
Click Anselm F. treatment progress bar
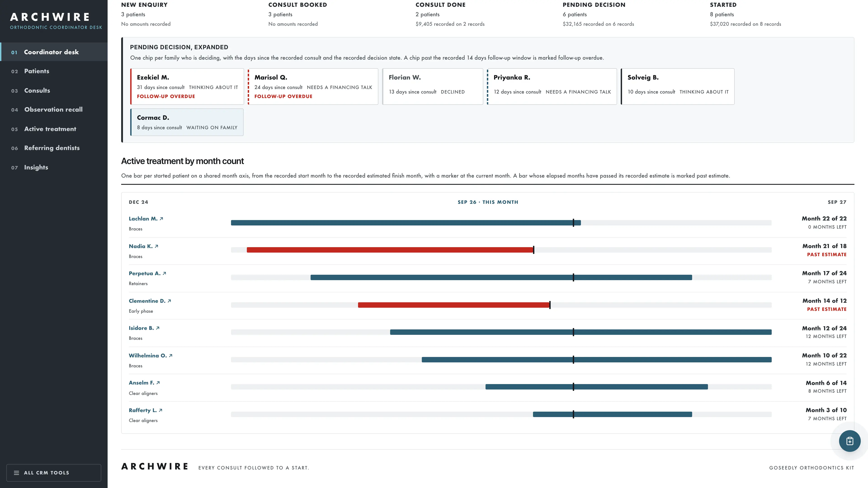click(597, 387)
